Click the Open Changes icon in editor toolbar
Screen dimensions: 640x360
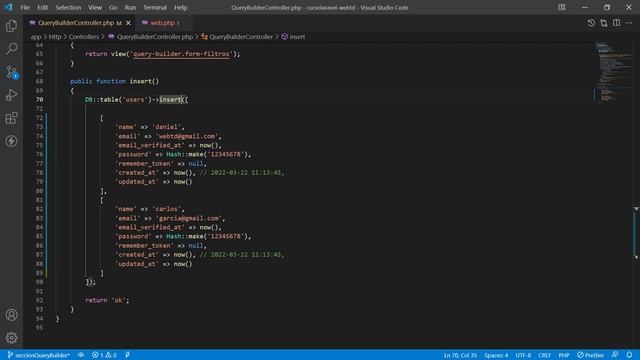(604, 23)
